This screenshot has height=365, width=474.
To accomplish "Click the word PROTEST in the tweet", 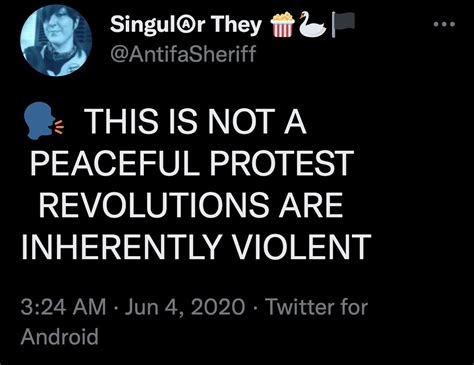I will click(281, 163).
